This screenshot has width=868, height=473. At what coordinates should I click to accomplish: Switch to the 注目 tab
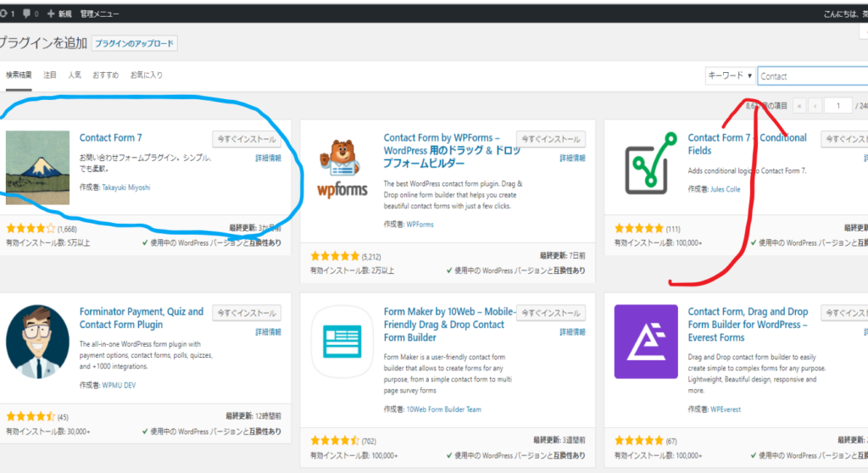click(x=50, y=75)
